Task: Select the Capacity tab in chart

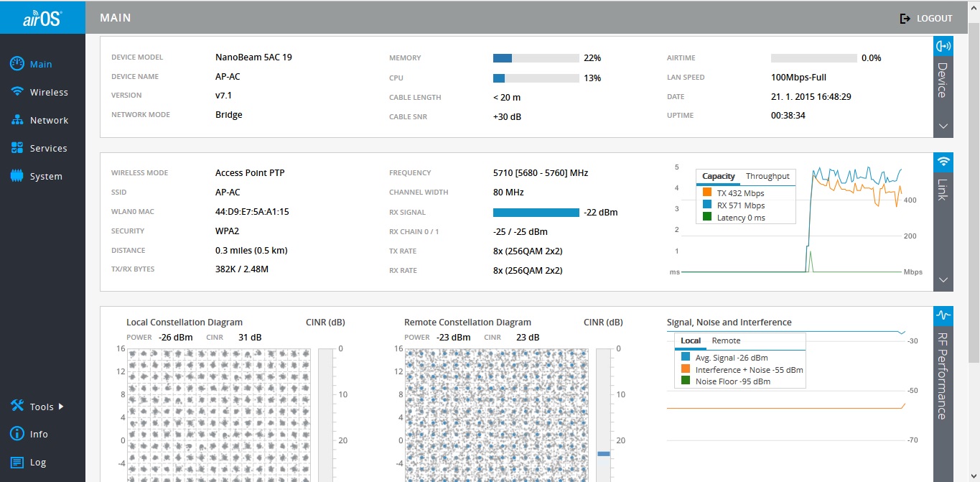Action: (x=718, y=176)
